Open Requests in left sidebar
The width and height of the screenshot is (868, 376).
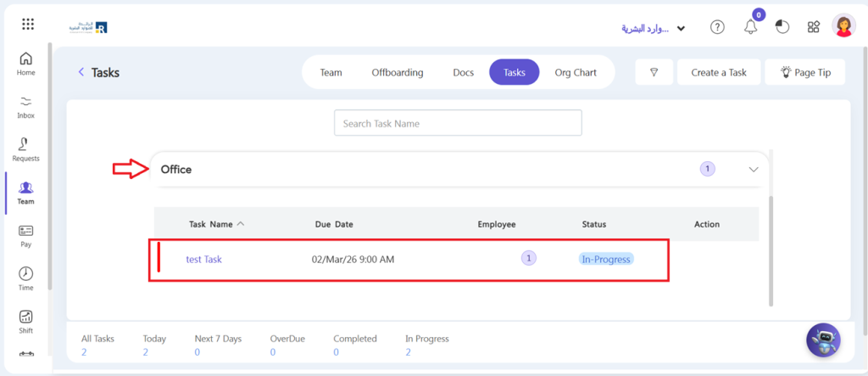tap(26, 149)
